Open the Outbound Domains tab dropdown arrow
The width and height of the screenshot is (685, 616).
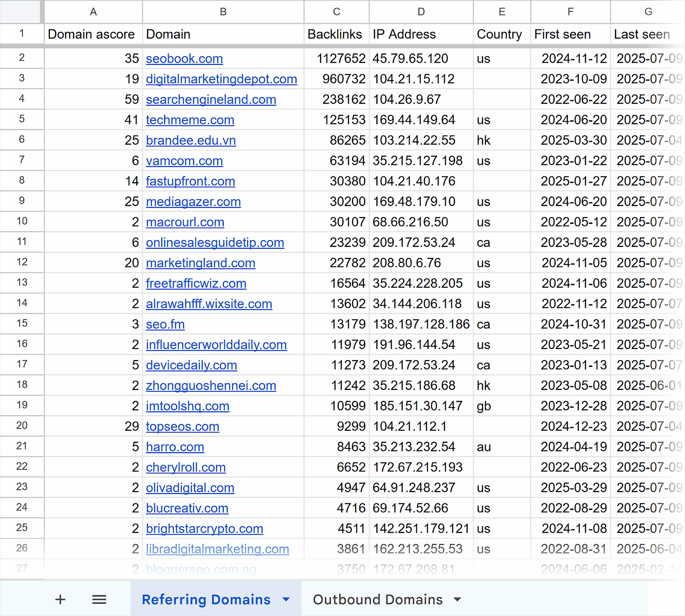pos(458,599)
